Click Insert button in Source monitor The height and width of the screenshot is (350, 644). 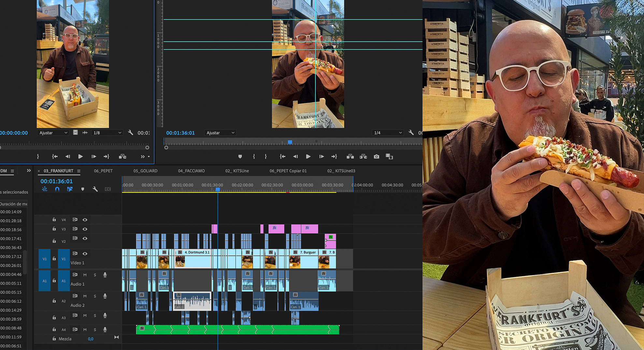(122, 157)
